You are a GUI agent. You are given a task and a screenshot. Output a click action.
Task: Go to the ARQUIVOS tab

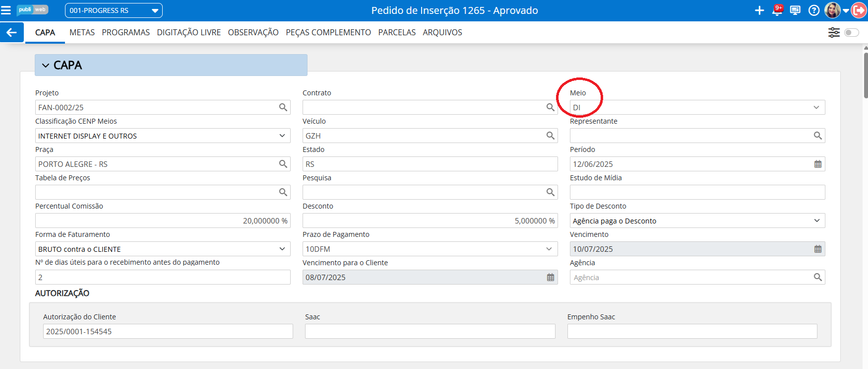point(442,33)
